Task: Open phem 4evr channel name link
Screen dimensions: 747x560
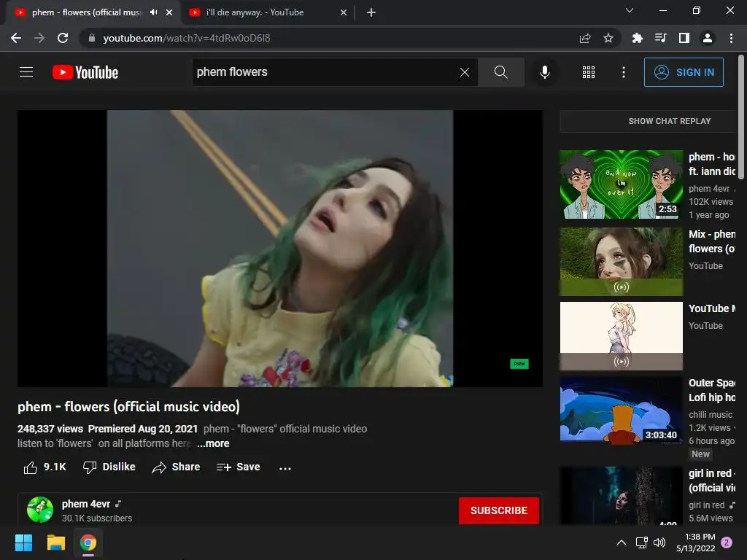Action: (x=86, y=504)
